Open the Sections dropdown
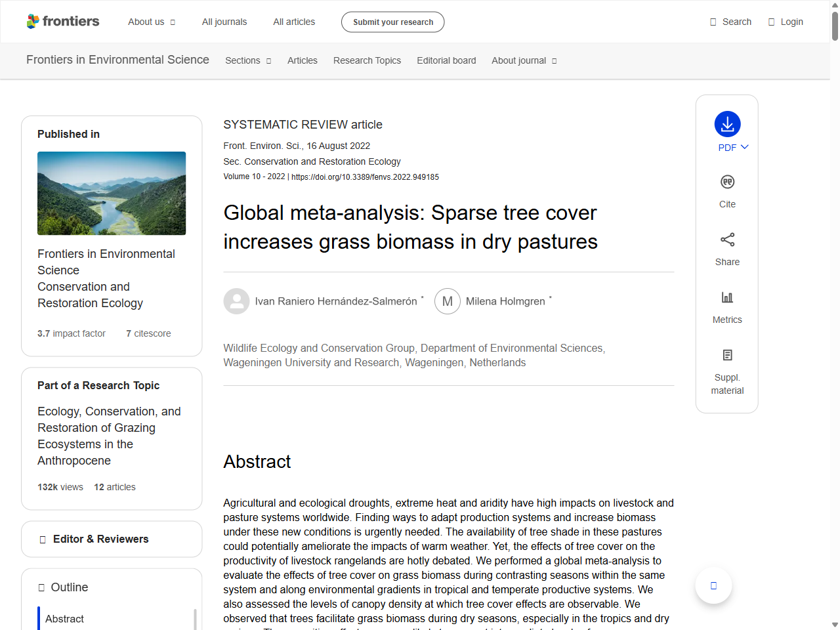The width and height of the screenshot is (840, 630). [248, 60]
